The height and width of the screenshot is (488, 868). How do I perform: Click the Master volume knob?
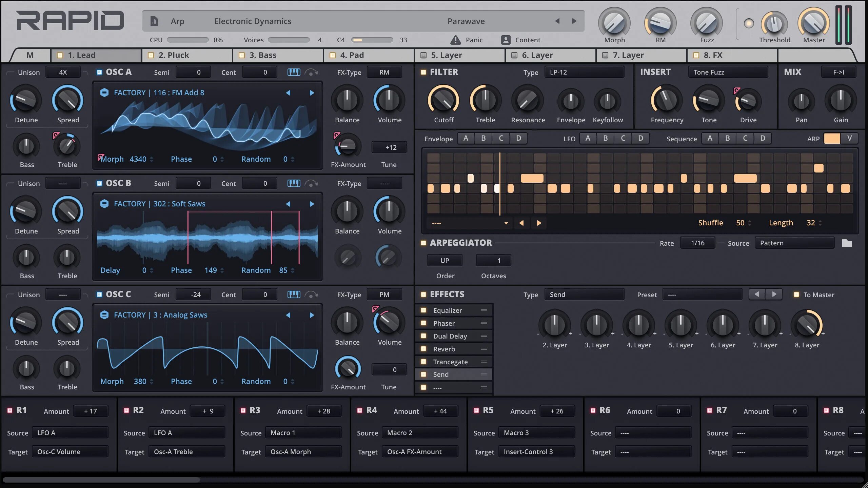pyautogui.click(x=814, y=23)
